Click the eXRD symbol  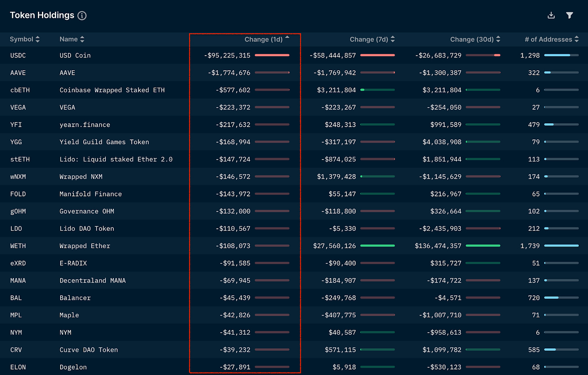coord(18,263)
